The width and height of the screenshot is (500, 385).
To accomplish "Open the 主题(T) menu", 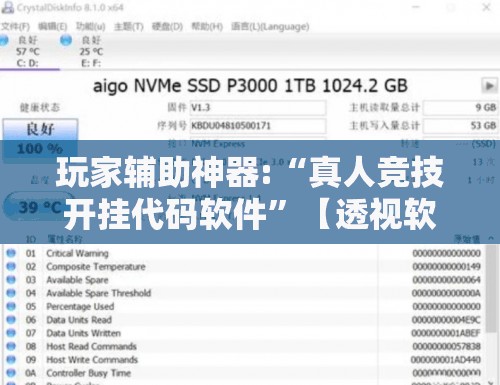I will click(x=129, y=26).
